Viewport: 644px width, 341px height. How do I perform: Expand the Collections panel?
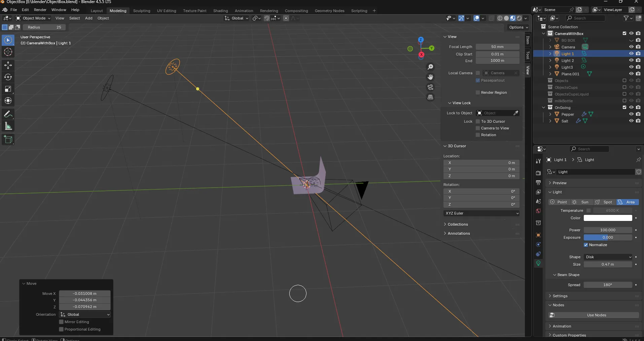click(458, 224)
